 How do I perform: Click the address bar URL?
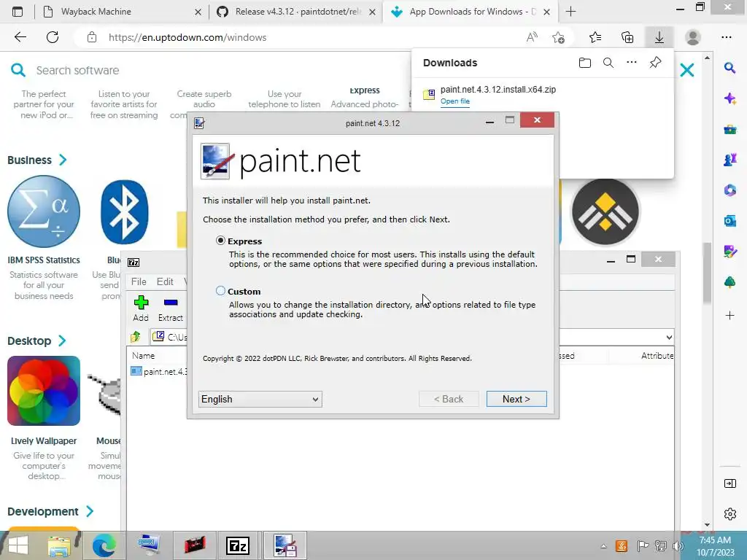tap(187, 38)
